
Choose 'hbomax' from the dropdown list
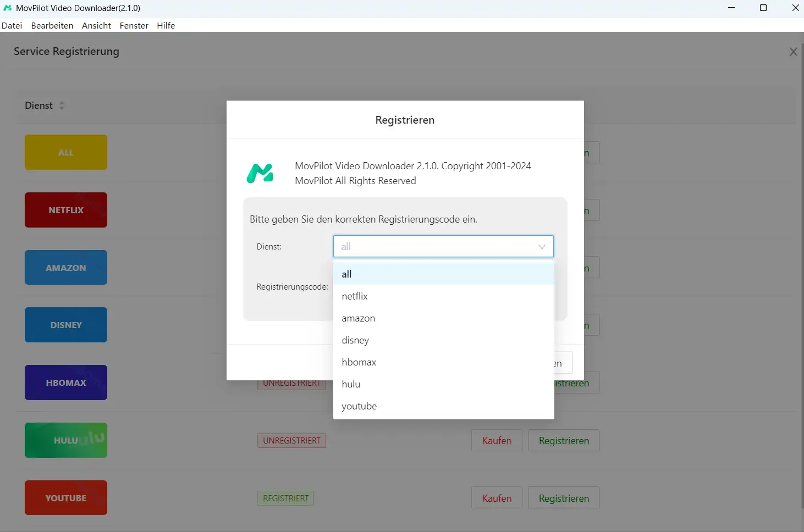click(x=443, y=362)
